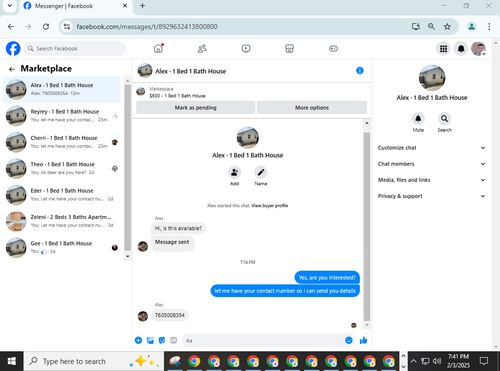Image resolution: width=500 pixels, height=371 pixels.
Task: Click the conversation list scrollbar
Action: [x=127, y=168]
